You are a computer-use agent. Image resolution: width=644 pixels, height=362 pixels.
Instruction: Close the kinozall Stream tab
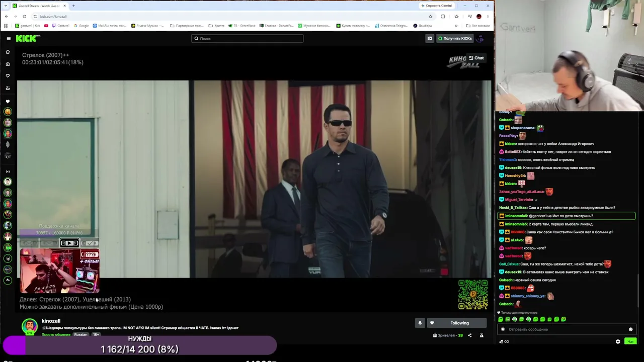point(64,6)
